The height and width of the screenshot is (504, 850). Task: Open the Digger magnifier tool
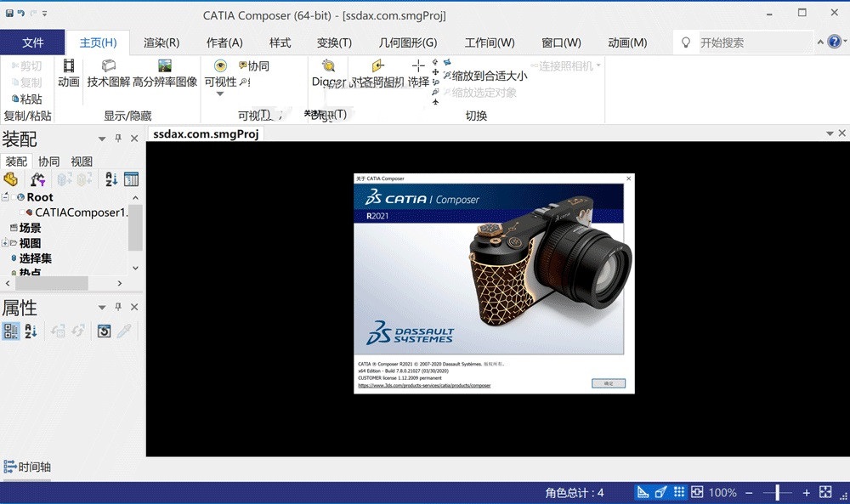pyautogui.click(x=328, y=66)
